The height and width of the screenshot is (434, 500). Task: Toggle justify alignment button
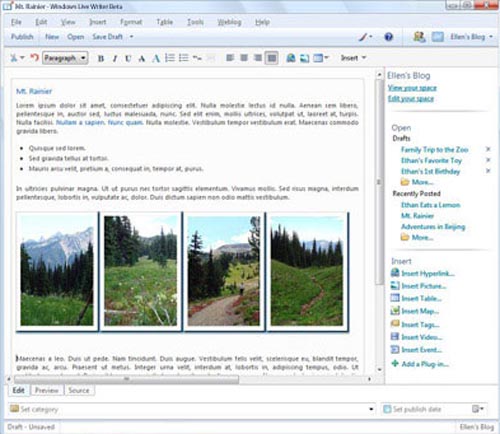[x=272, y=58]
